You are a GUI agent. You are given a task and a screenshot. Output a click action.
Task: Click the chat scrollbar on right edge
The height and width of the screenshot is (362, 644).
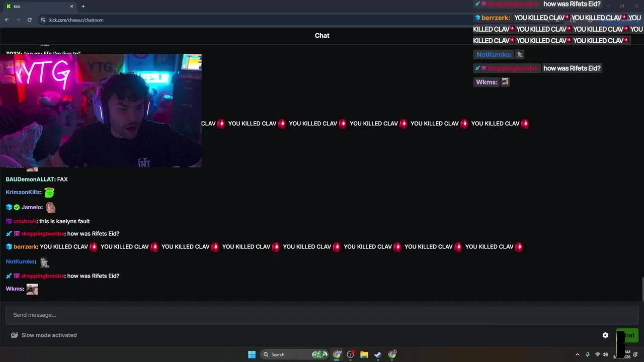pos(642,289)
